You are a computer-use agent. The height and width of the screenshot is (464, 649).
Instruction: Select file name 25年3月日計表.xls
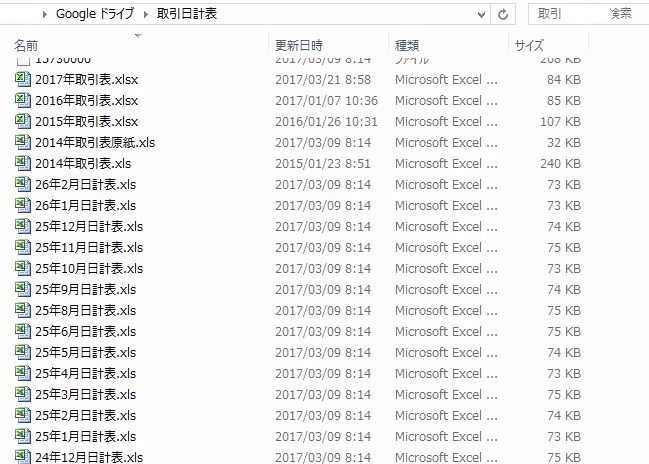86,395
